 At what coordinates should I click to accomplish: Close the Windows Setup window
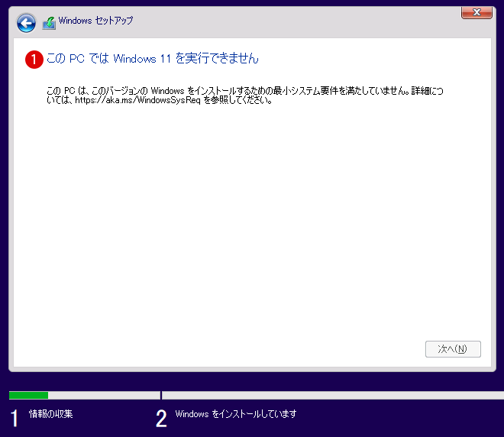477,12
